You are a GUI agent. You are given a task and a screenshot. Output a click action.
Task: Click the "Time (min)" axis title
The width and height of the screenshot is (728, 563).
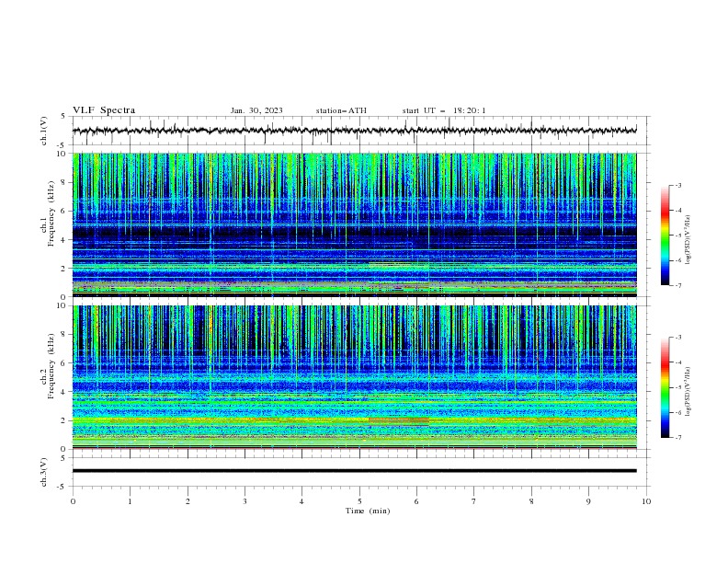(368, 511)
